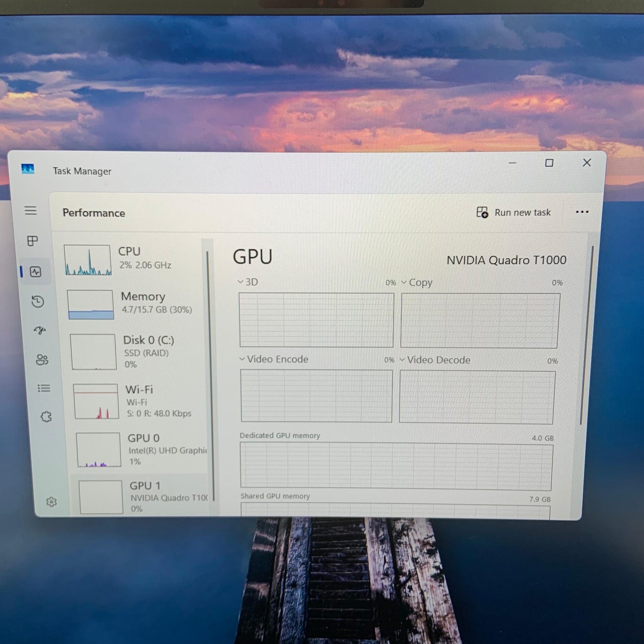Open the hamburger navigation menu
This screenshot has width=644, height=644.
31,210
